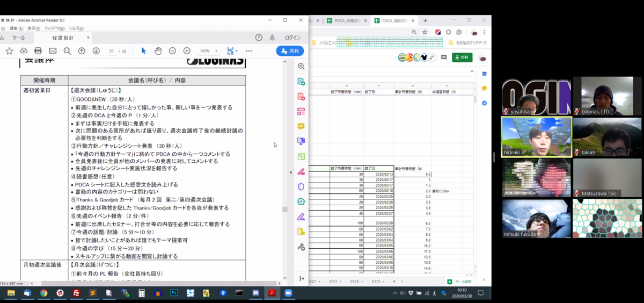
Task: Open the Comment tool with the yellow speech bubble
Action: click(301, 127)
